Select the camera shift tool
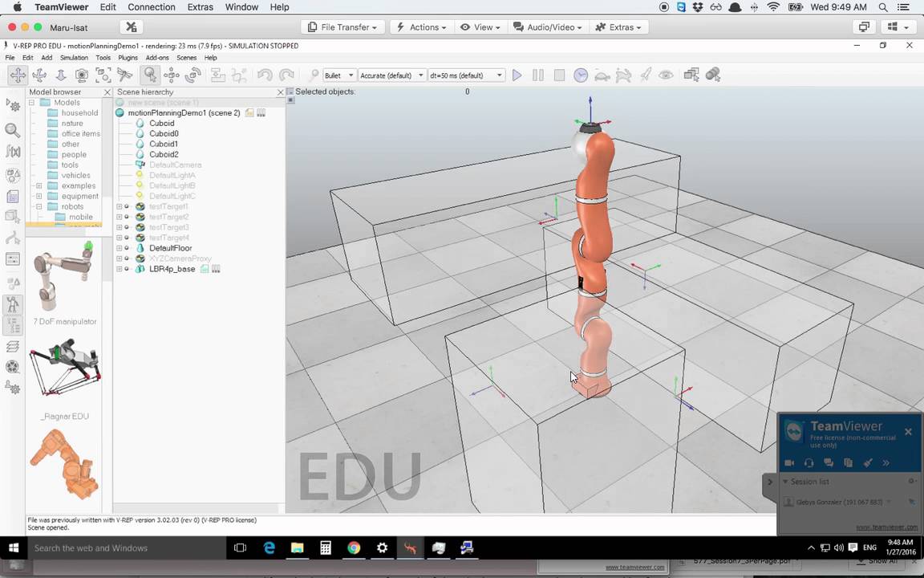 [x=61, y=75]
